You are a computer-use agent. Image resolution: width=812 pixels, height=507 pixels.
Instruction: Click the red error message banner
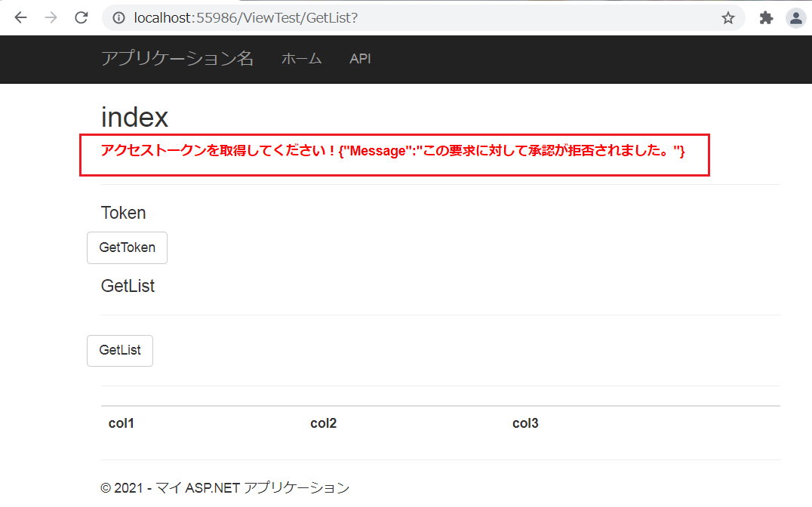click(x=395, y=155)
